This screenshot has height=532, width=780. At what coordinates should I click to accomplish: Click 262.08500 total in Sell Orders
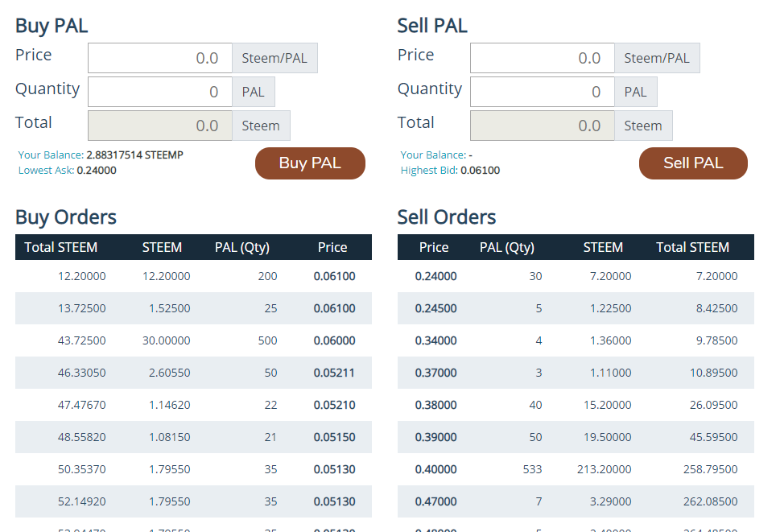click(710, 501)
